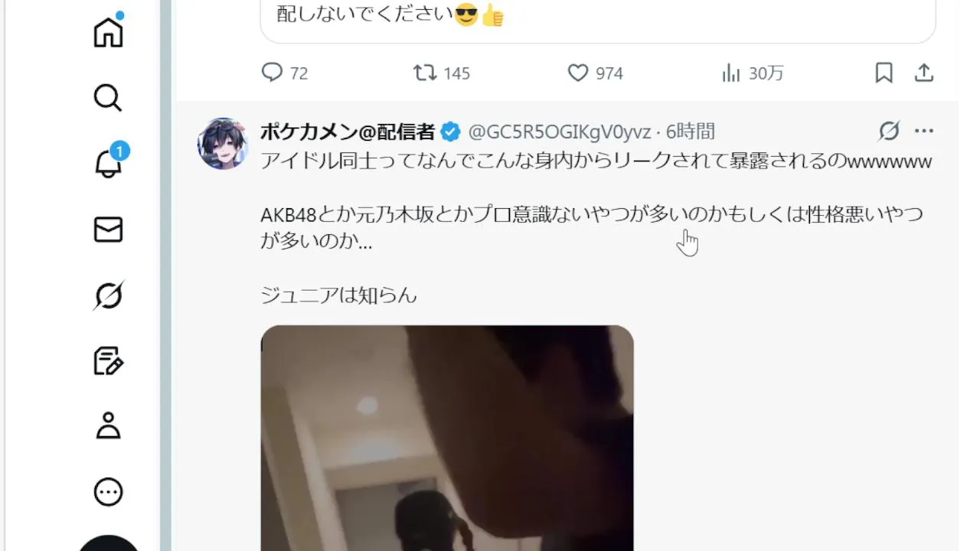View post analytics showing 30万
The height and width of the screenshot is (551, 980).
752,73
